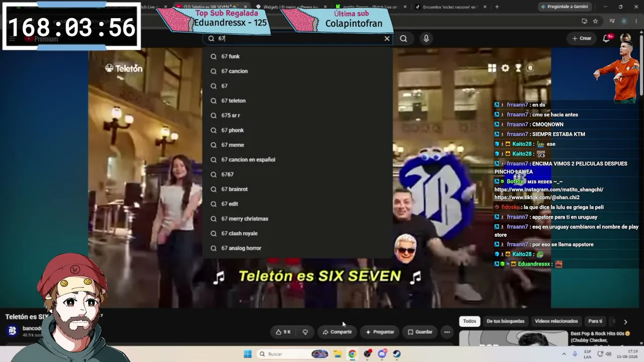644x362 pixels.
Task: Click the trophy icon on overlay
Action: pos(518,68)
